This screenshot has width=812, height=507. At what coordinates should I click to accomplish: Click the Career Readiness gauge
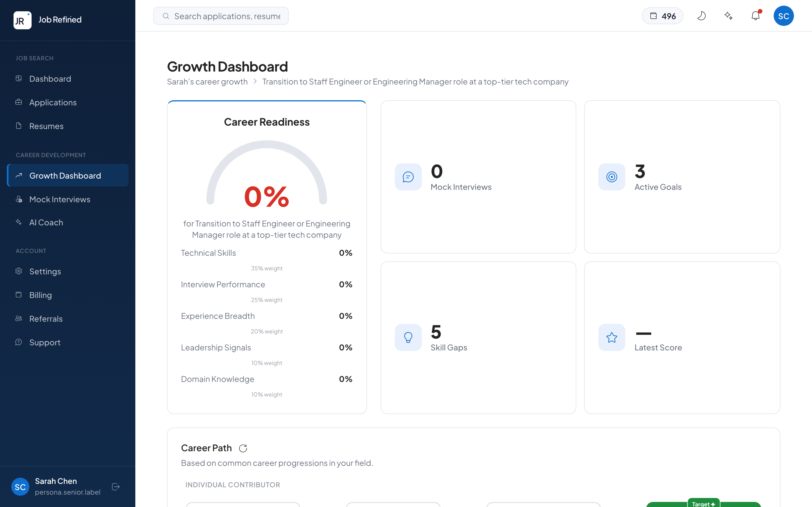[x=266, y=194]
